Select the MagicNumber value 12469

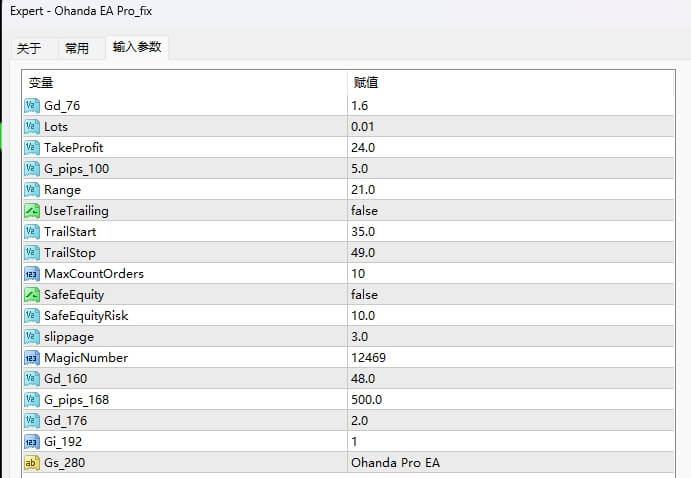click(x=369, y=358)
